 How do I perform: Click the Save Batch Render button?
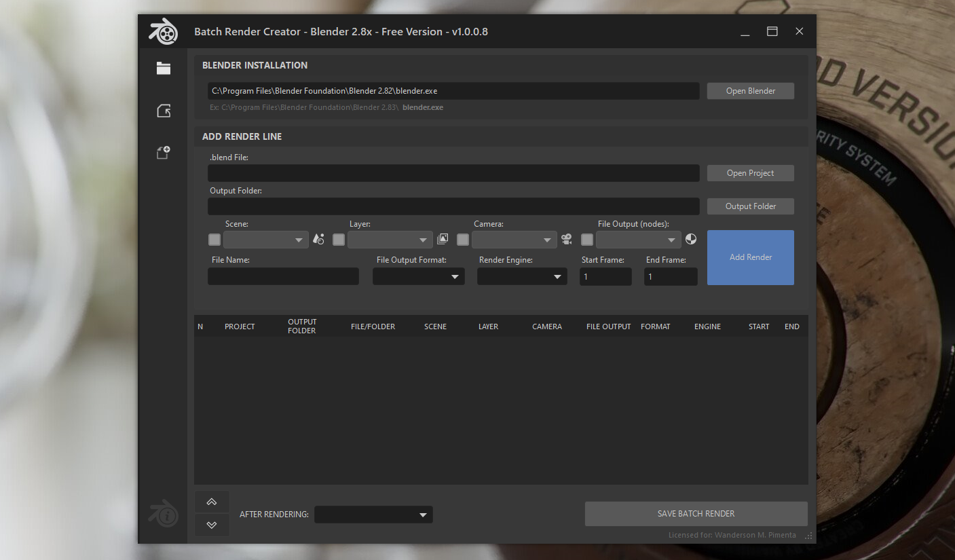pyautogui.click(x=696, y=514)
